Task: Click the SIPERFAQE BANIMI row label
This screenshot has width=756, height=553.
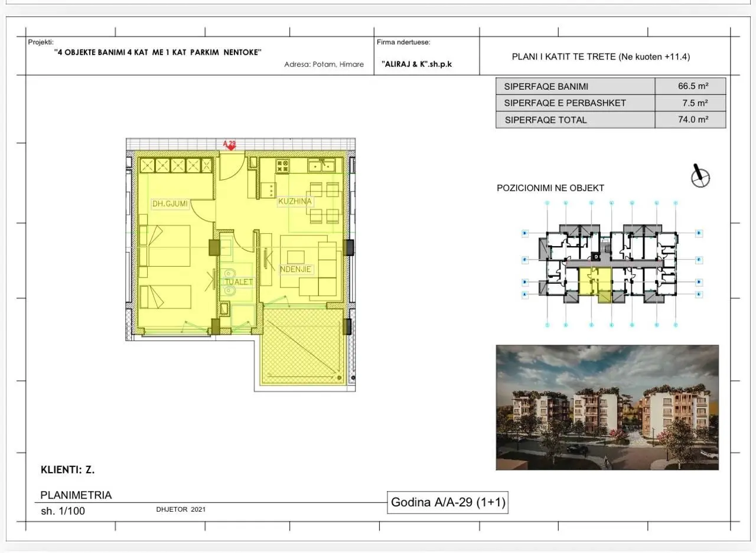Action: click(546, 86)
